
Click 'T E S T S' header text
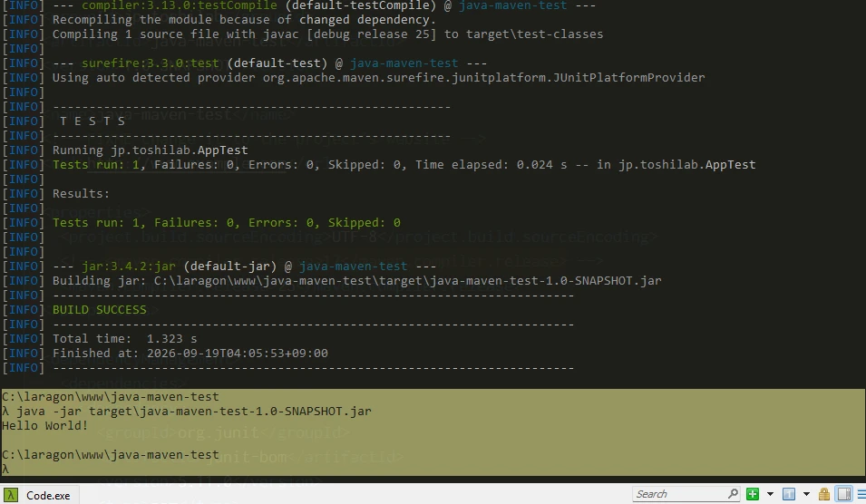click(92, 121)
